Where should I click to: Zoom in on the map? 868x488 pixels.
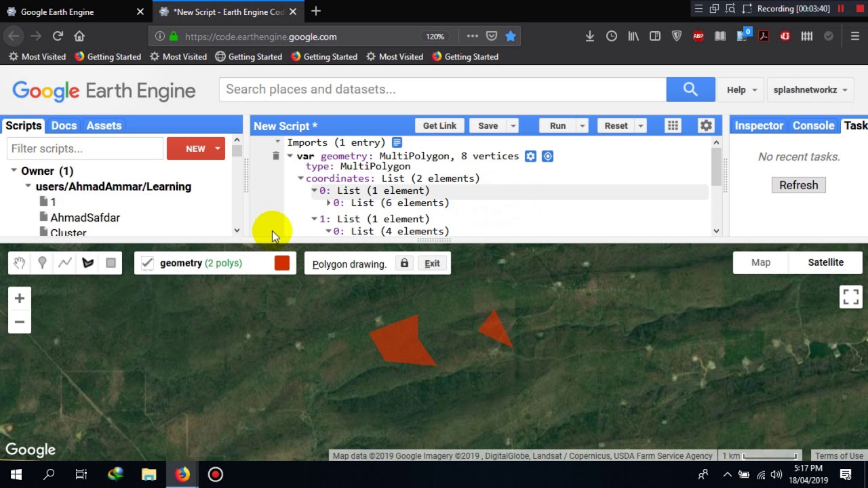click(x=20, y=298)
